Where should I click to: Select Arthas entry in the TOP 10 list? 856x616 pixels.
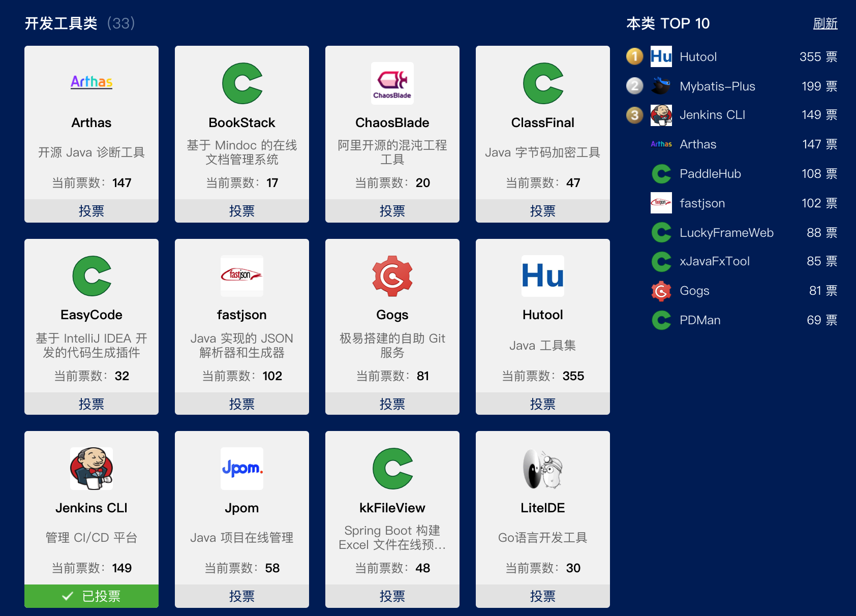tap(698, 144)
